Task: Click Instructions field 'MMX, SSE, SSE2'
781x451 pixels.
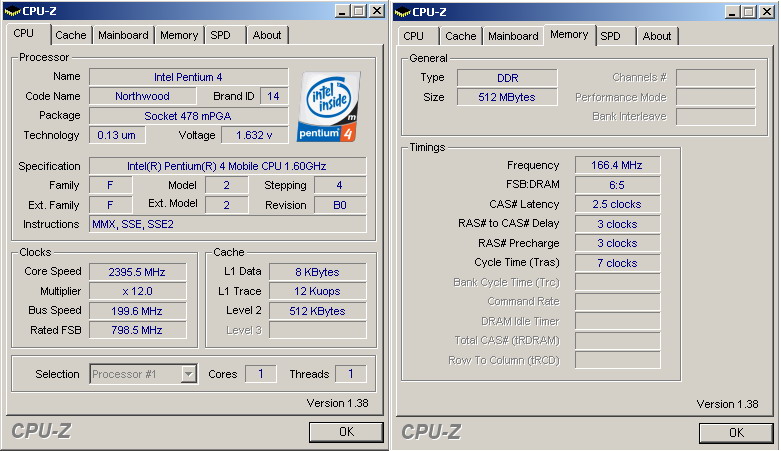Action: pos(228,224)
